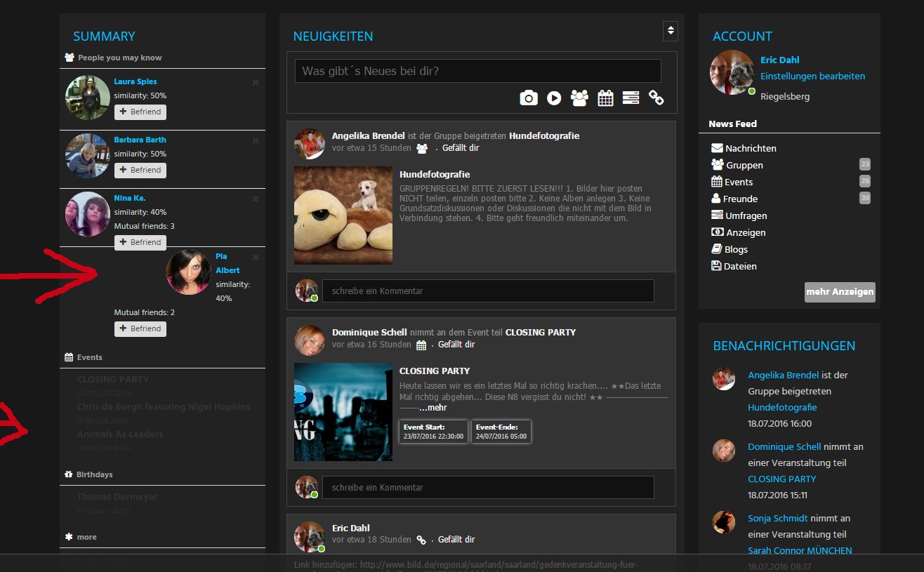Image resolution: width=924 pixels, height=572 pixels.
Task: Open Dominique Schell in the Benachrichtigungen panel
Action: tap(784, 447)
